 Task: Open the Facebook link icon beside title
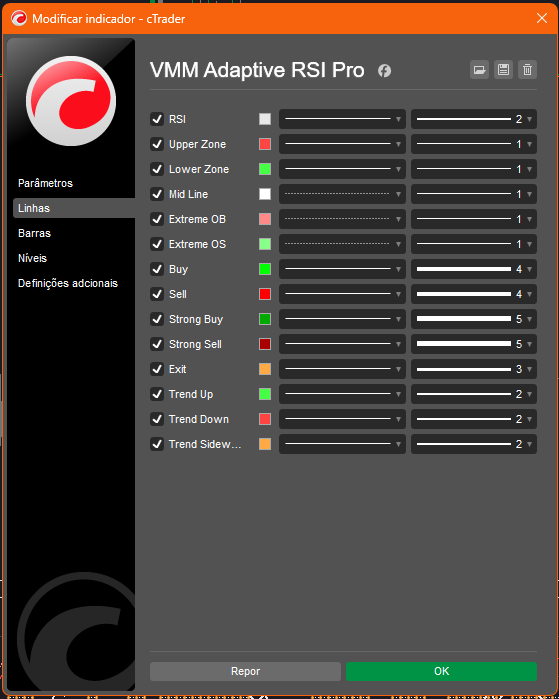pyautogui.click(x=384, y=70)
